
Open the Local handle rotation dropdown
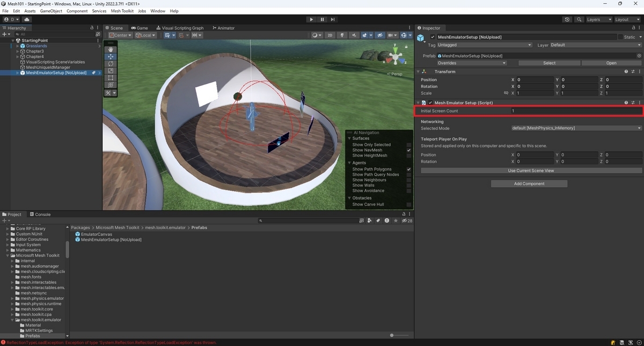145,35
